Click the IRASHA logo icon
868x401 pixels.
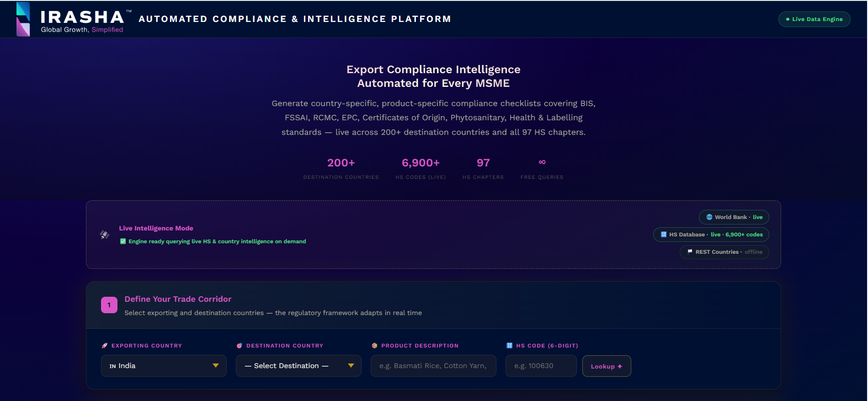click(23, 19)
